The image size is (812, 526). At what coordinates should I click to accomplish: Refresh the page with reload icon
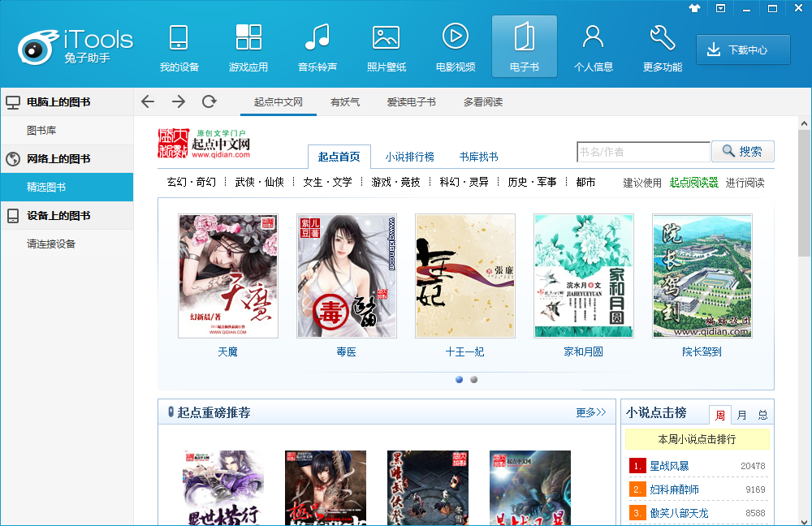point(209,101)
